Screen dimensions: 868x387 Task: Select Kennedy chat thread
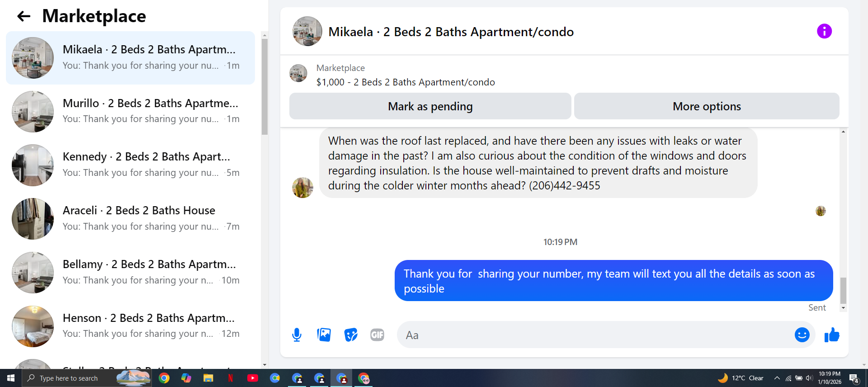[130, 165]
